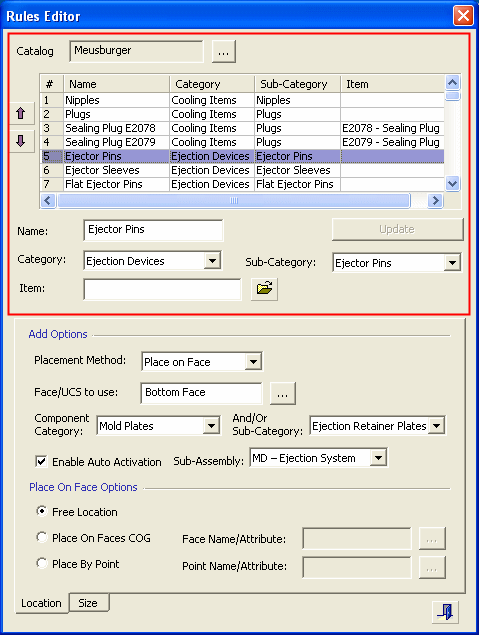The width and height of the screenshot is (479, 635).
Task: Select Place By Point radio button
Action: pos(41,563)
